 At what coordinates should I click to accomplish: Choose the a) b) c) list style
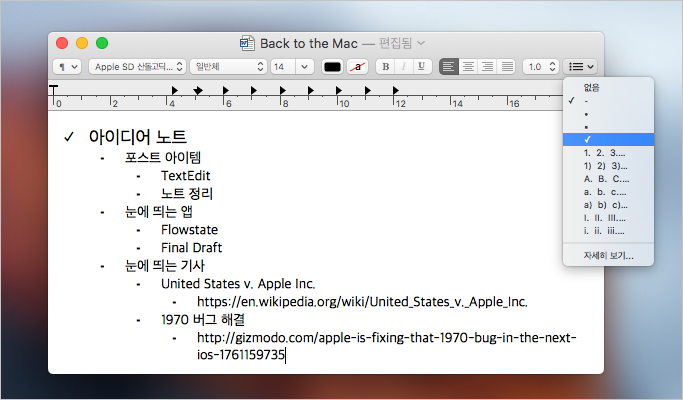point(609,205)
